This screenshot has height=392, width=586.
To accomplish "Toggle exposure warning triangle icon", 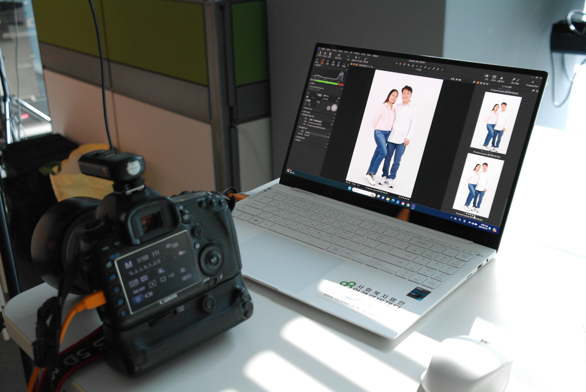I will pos(501,78).
